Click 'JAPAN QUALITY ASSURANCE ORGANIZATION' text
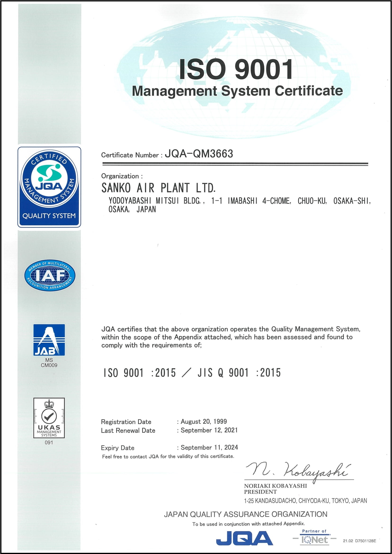Image resolution: width=392 pixels, height=554 pixels. click(246, 514)
